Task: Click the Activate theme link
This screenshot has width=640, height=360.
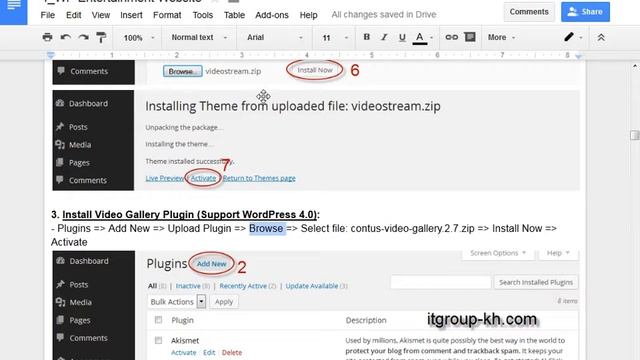Action: click(x=203, y=178)
